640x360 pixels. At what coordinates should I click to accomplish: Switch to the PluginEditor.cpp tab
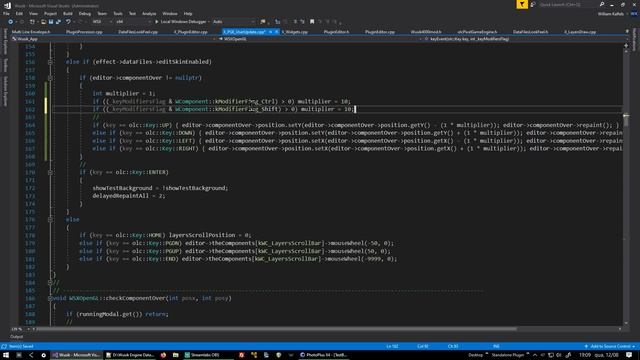tap(380, 32)
